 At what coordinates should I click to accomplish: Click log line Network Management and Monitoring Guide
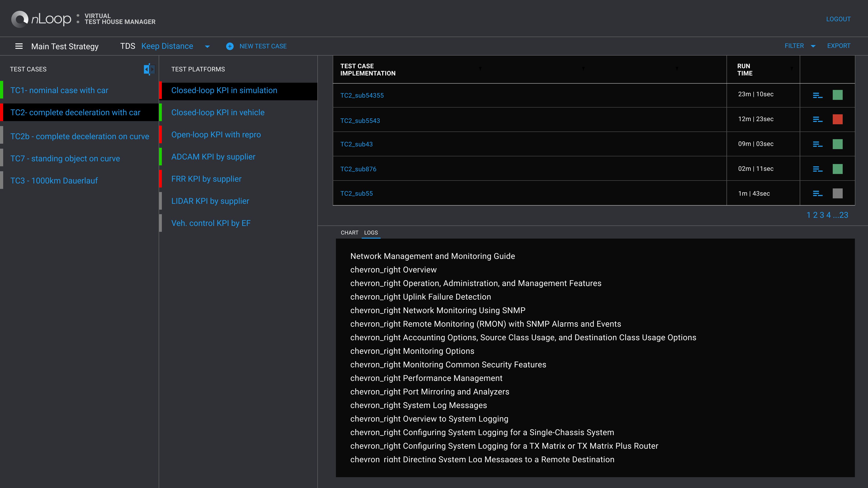[x=432, y=256]
